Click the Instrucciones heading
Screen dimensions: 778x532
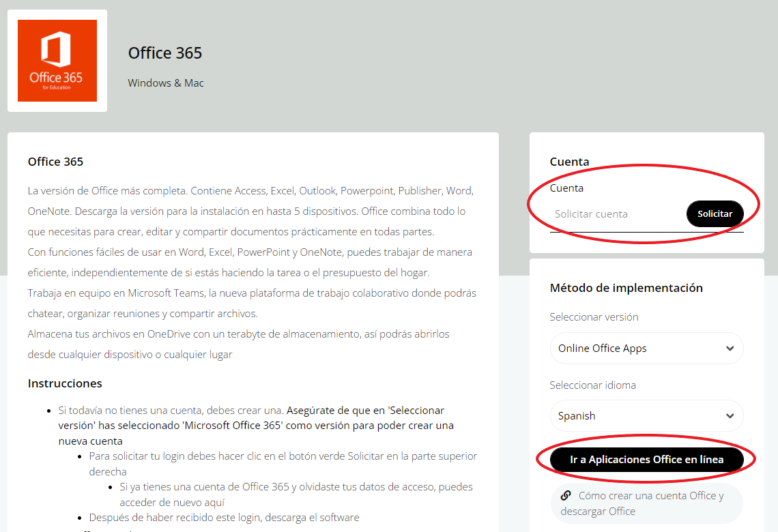(x=65, y=383)
